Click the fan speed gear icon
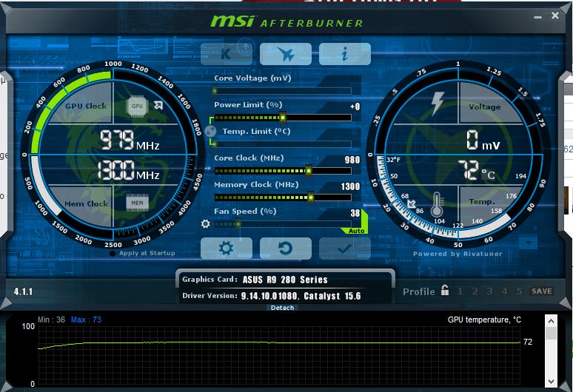The width and height of the screenshot is (573, 392). click(x=206, y=224)
